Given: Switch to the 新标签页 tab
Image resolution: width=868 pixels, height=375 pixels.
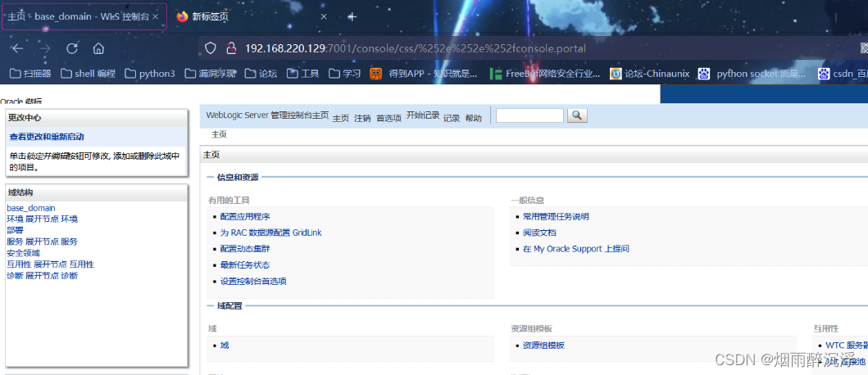Looking at the screenshot, I should [252, 16].
